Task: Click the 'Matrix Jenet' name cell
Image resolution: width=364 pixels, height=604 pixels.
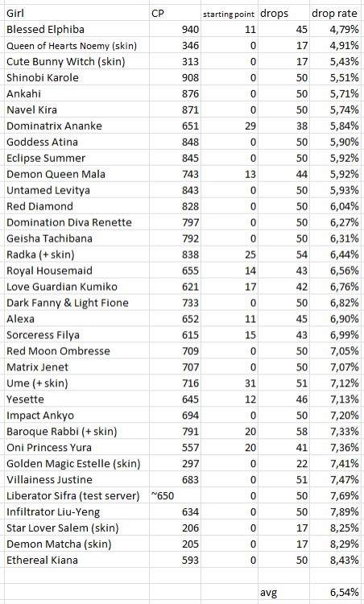Action: click(77, 367)
